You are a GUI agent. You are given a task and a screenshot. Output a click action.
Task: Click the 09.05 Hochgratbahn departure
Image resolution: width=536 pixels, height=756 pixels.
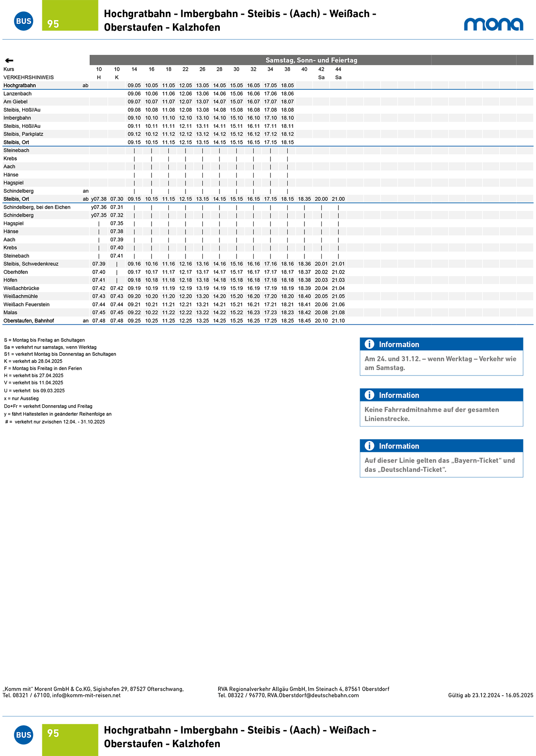(x=134, y=85)
